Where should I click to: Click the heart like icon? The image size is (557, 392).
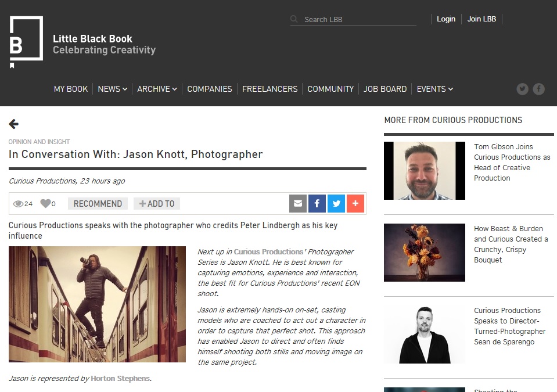pyautogui.click(x=45, y=203)
